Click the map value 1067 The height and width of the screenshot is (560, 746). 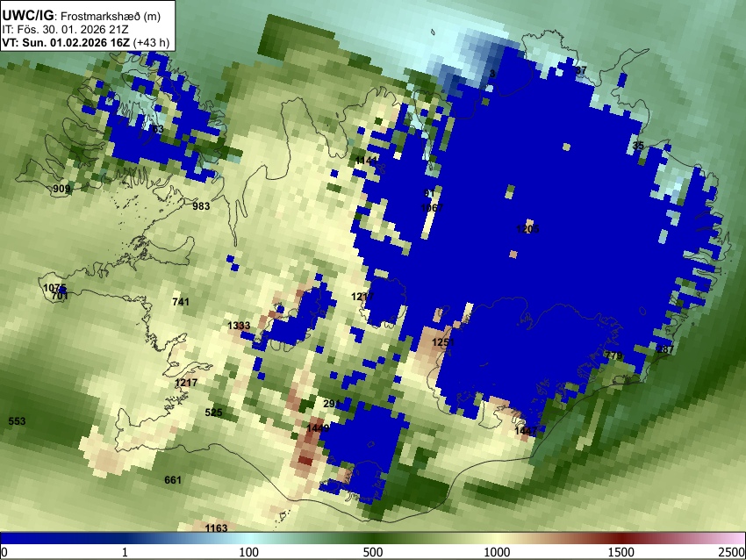(x=432, y=208)
